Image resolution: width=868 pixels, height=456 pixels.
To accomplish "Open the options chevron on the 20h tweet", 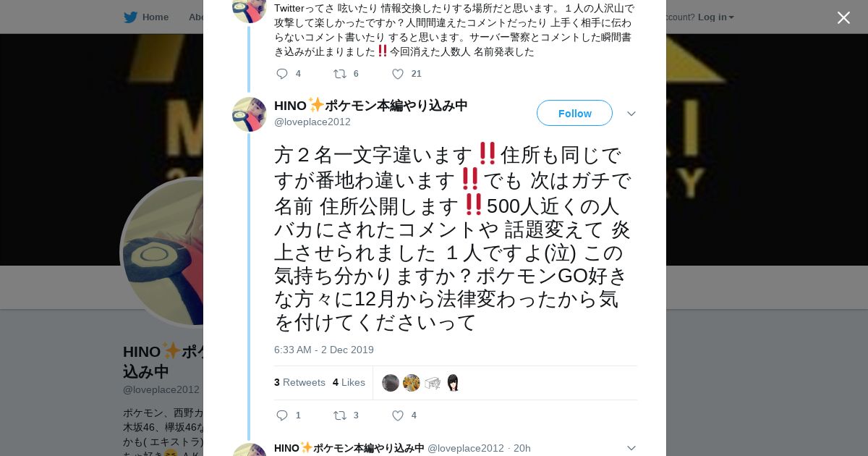I will pyautogui.click(x=631, y=448).
